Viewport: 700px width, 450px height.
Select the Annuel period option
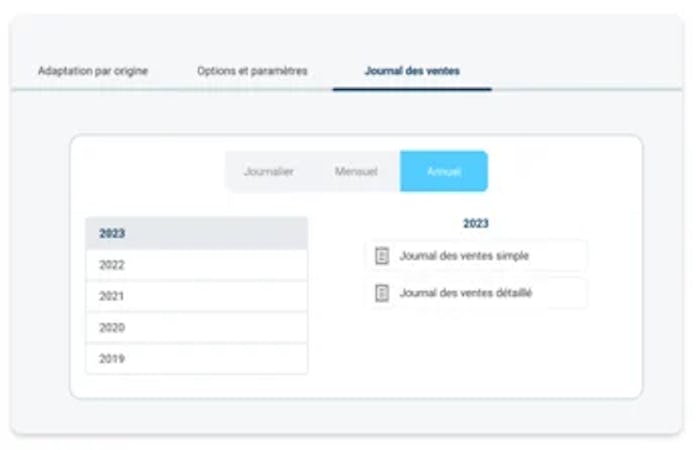pyautogui.click(x=444, y=171)
